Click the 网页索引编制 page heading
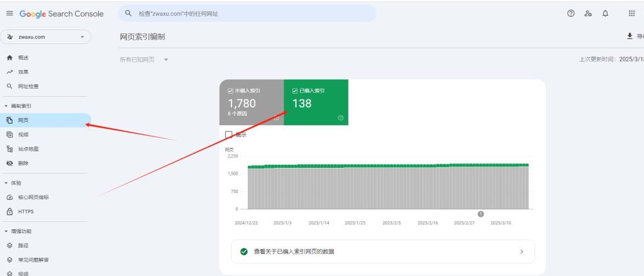The width and height of the screenshot is (644, 276). [x=142, y=37]
